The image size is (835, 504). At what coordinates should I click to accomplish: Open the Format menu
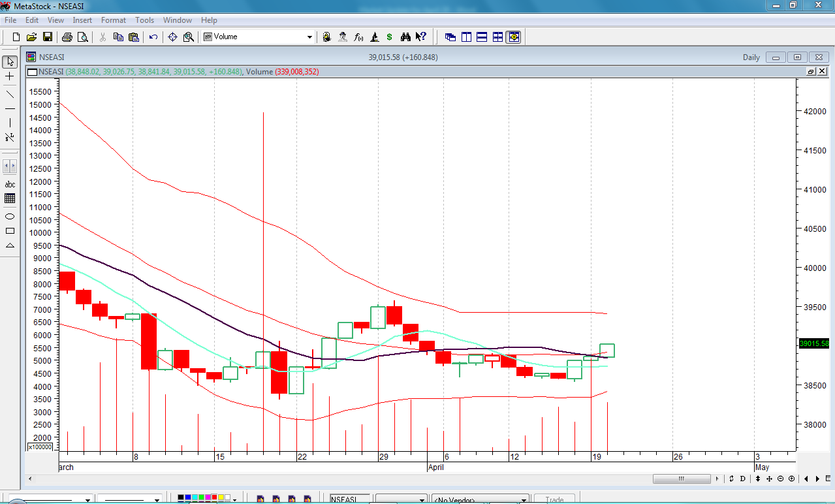pos(114,20)
